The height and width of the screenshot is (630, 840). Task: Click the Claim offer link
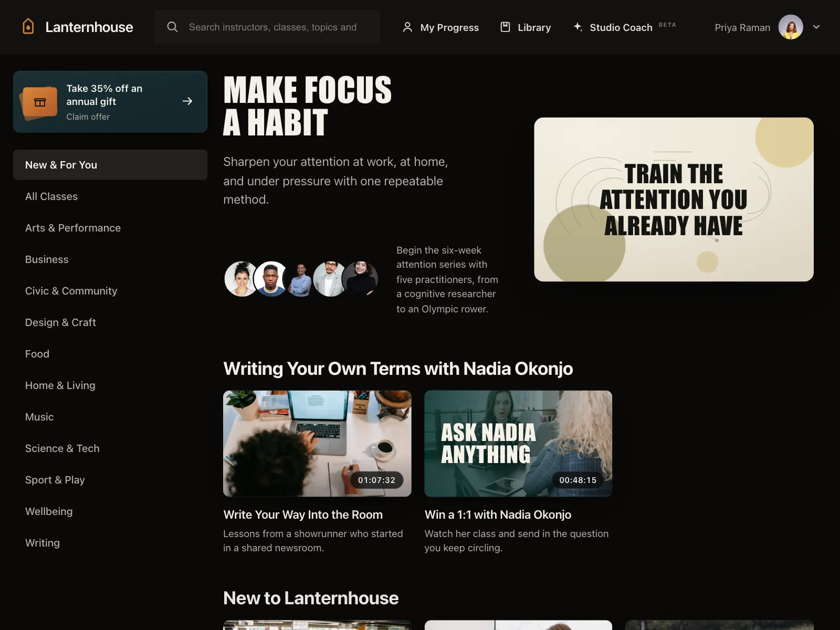[88, 117]
